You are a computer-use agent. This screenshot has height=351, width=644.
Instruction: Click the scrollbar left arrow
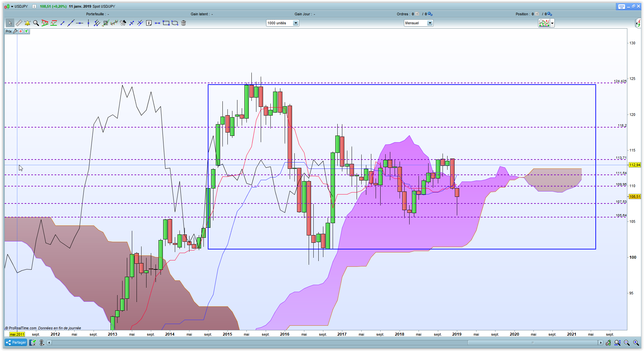[49, 342]
